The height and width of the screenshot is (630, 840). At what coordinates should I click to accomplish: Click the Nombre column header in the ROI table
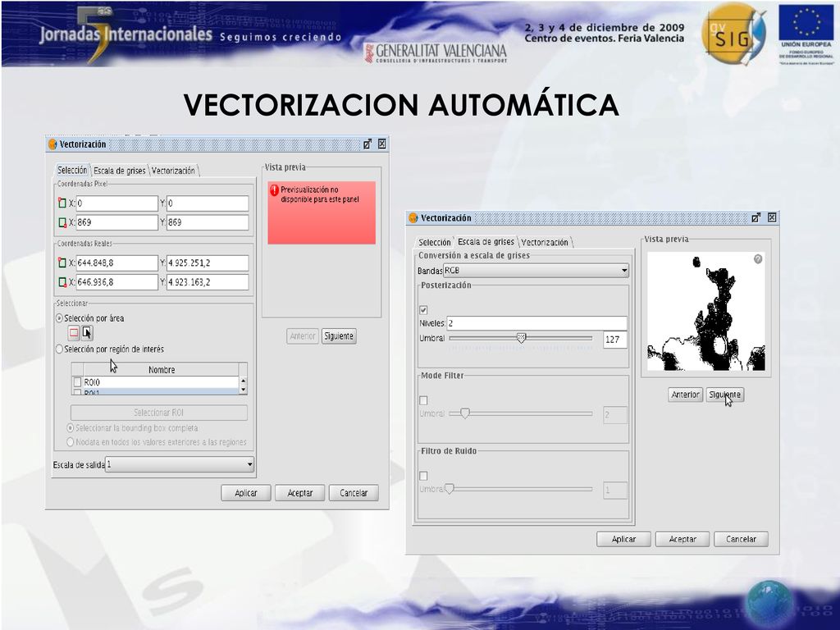pos(162,370)
